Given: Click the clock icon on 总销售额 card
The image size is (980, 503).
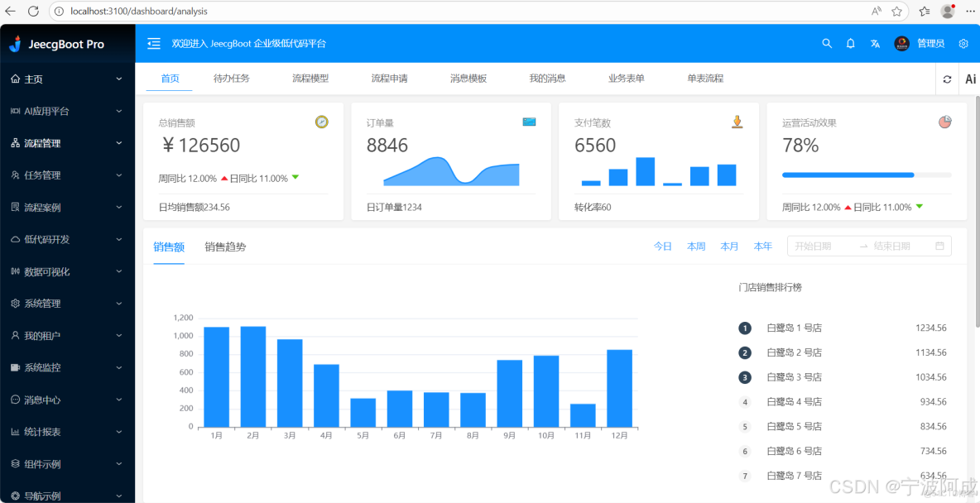Looking at the screenshot, I should 323,121.
